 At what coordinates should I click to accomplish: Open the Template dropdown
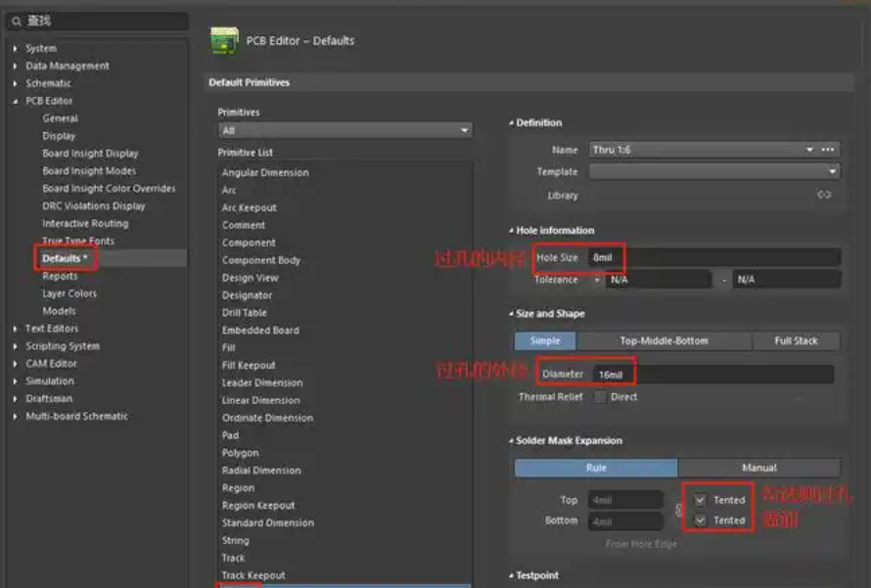tap(713, 172)
